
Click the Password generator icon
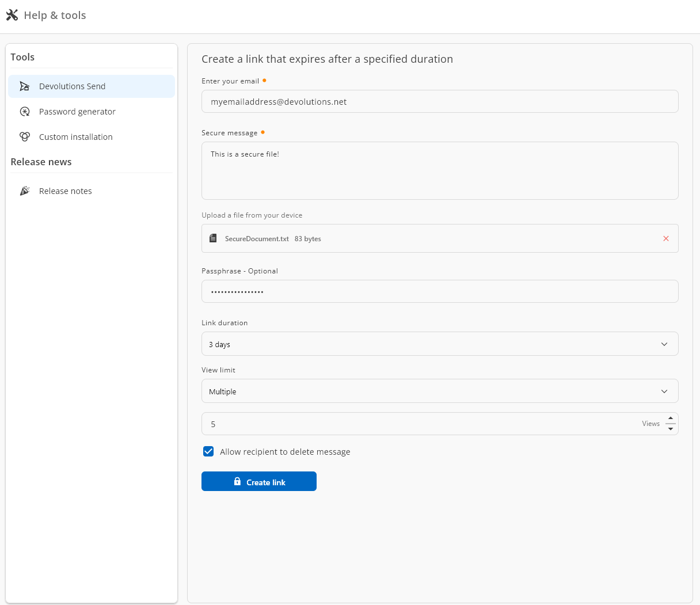coord(24,112)
